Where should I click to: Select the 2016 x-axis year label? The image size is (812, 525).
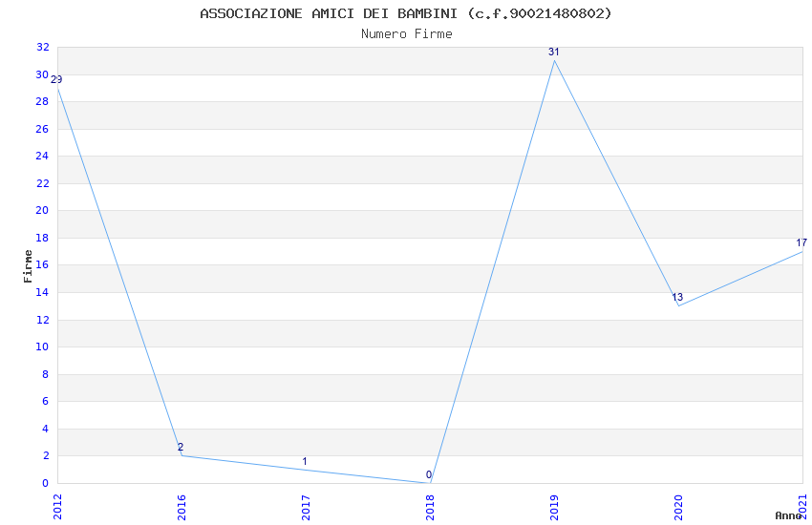(x=182, y=507)
